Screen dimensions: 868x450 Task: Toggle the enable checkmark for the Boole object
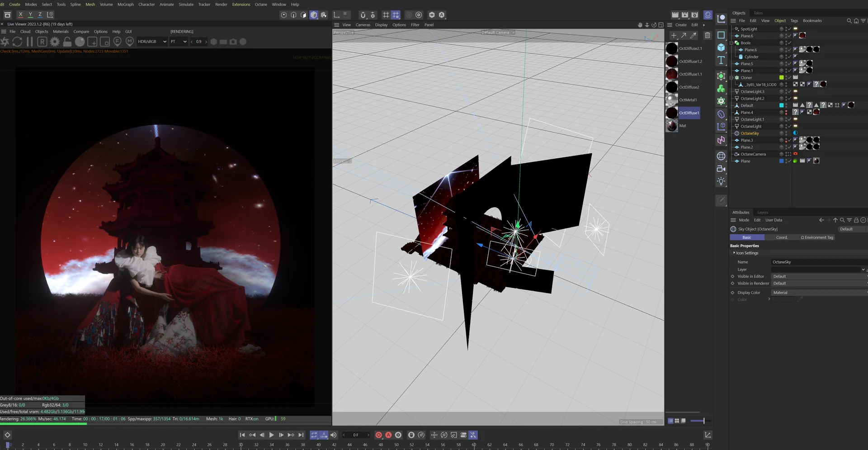tap(789, 43)
